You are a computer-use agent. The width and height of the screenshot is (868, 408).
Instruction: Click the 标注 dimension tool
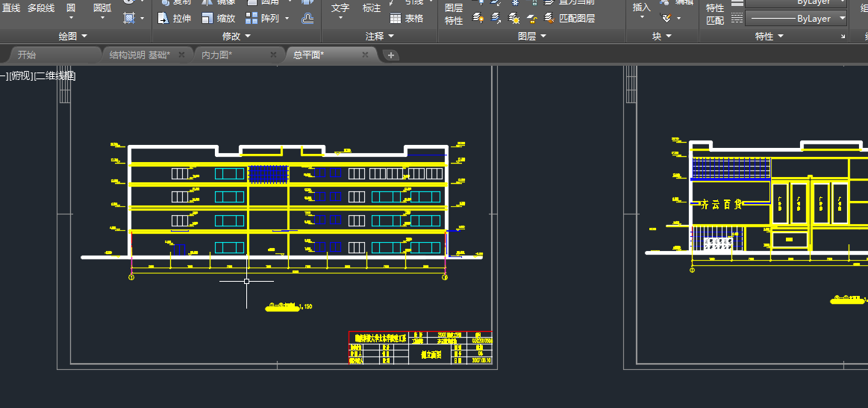372,8
